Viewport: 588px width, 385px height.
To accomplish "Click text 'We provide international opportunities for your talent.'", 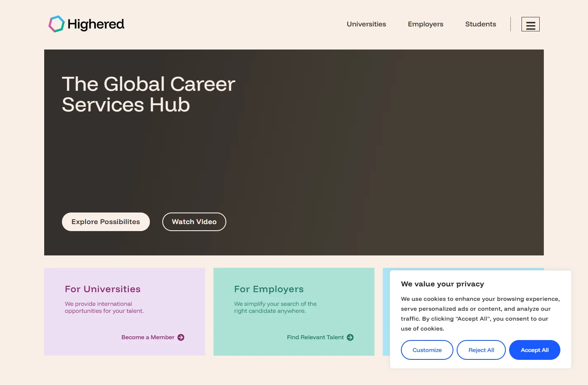I will (104, 307).
